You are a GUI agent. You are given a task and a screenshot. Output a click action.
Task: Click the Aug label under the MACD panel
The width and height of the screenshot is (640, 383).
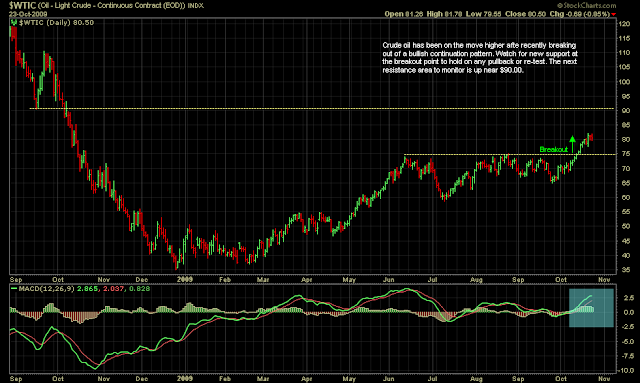pyautogui.click(x=476, y=379)
